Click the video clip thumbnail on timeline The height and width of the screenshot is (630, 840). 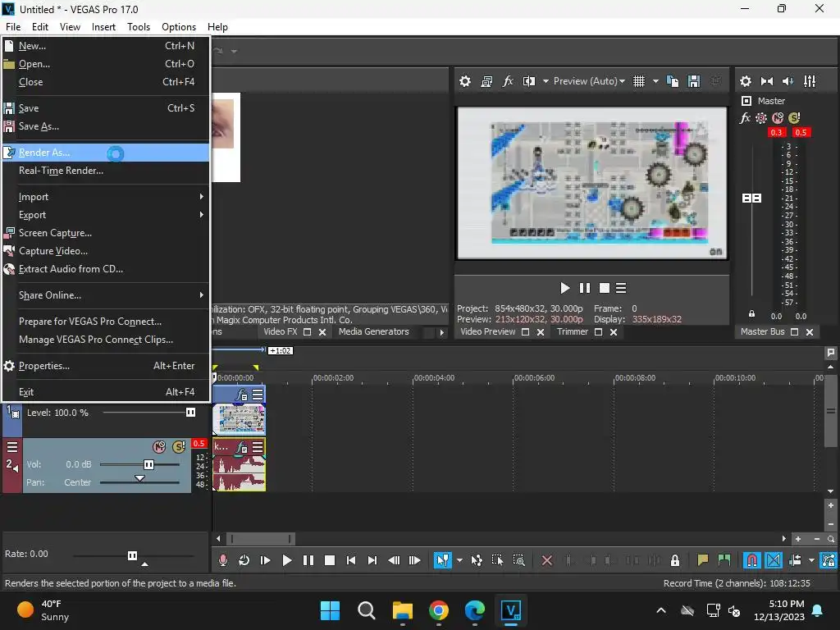[239, 418]
